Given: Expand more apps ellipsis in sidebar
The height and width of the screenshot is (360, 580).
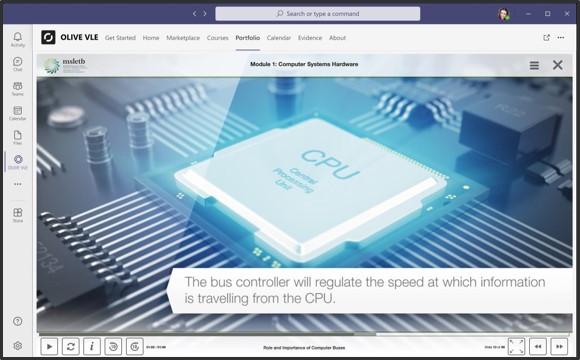Looking at the screenshot, I should pos(17,184).
